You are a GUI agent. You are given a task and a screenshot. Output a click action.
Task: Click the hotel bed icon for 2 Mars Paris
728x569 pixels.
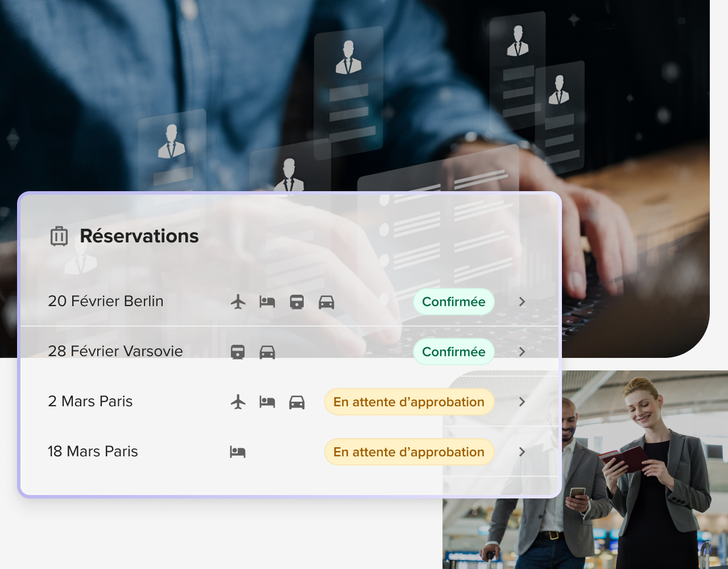[267, 402]
